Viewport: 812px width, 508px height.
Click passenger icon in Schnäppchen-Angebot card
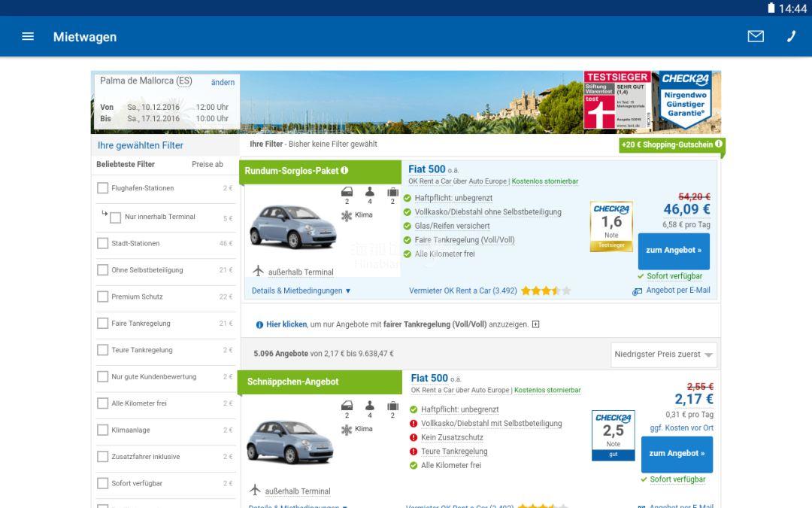pos(370,406)
